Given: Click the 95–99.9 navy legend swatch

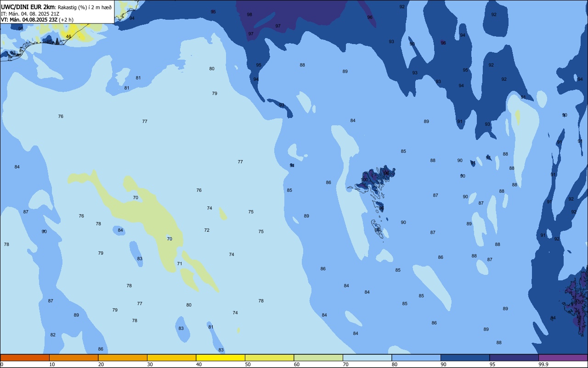Looking at the screenshot, I should [x=514, y=357].
